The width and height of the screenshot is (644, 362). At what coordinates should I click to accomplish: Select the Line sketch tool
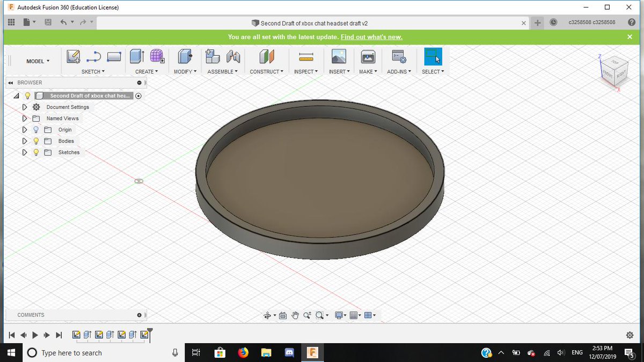93,56
